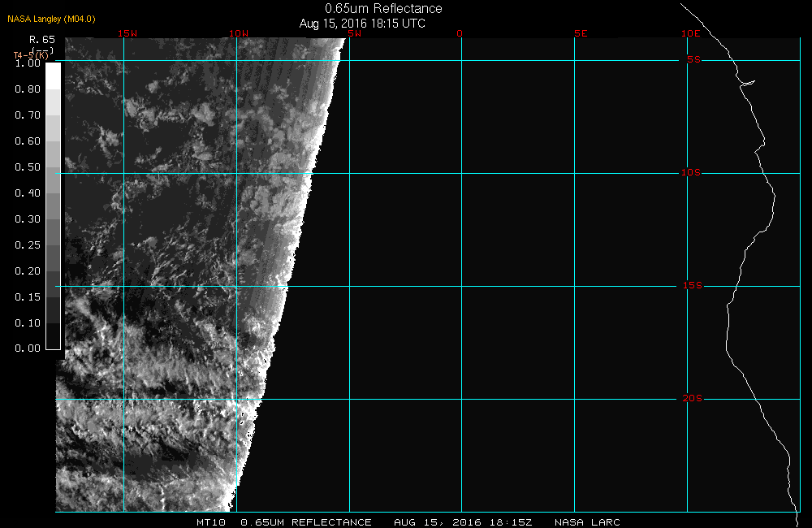The image size is (812, 528).
Task: Click the 0.60 colorbar value
Action: 28,141
